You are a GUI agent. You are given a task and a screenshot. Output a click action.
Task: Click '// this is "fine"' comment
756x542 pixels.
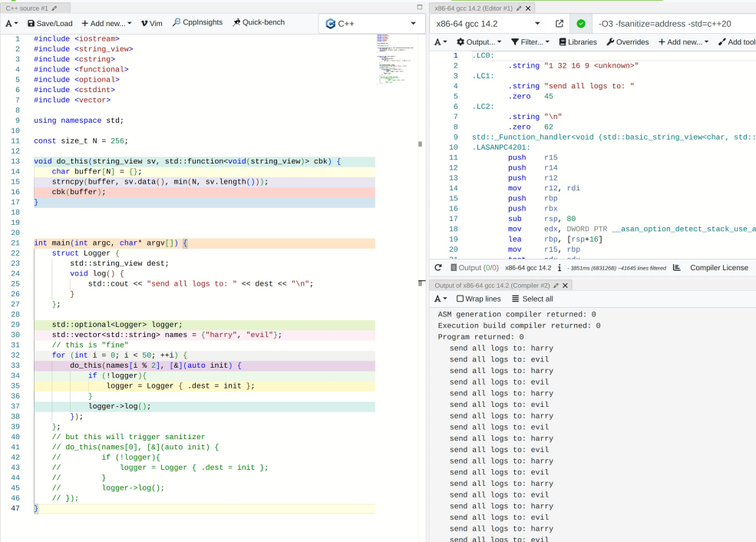(x=90, y=345)
